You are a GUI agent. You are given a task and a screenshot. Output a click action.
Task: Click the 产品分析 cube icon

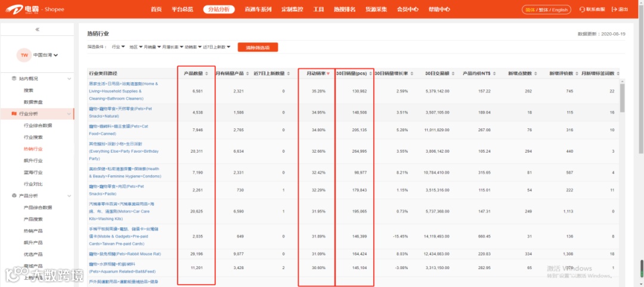[15, 196]
